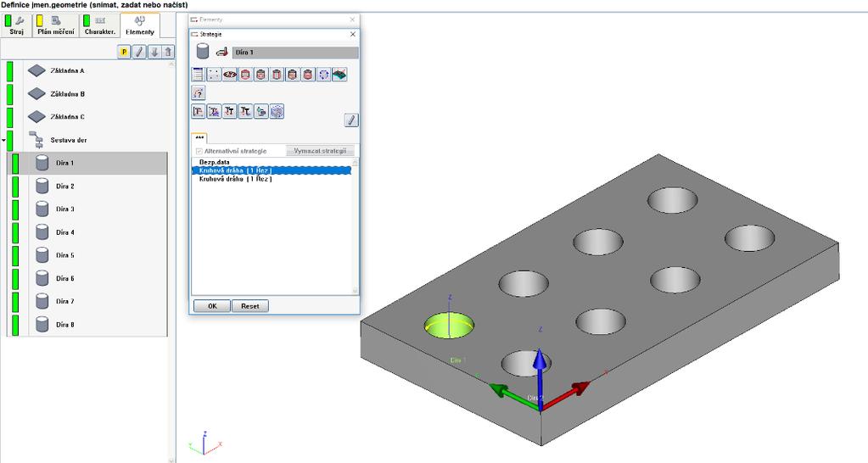Click the teal stylus icon beside the mesh cube
Viewport: 868px width, 463px height.
tap(260, 112)
